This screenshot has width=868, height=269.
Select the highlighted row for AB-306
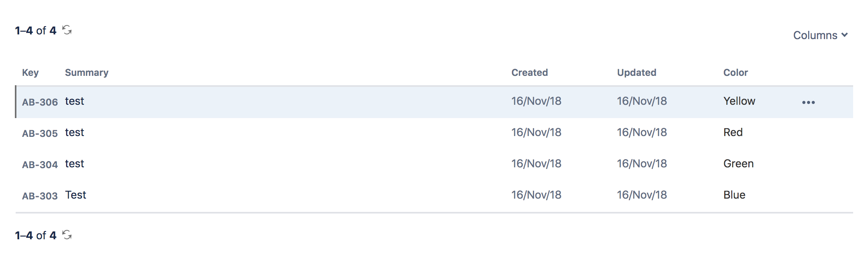pos(274,101)
